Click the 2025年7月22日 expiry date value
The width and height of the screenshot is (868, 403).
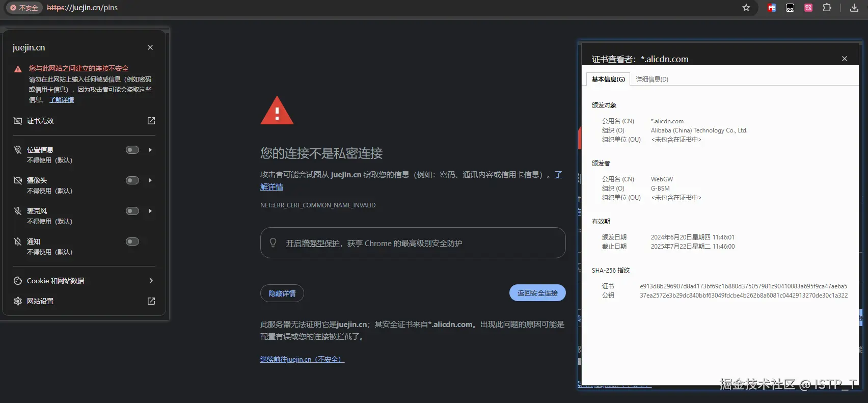693,247
